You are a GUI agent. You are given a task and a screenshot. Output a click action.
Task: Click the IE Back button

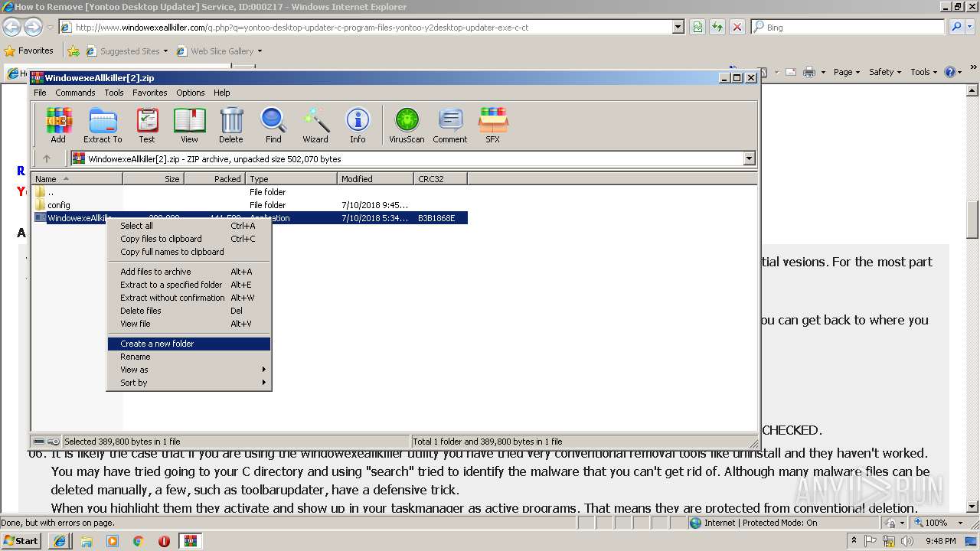(11, 28)
